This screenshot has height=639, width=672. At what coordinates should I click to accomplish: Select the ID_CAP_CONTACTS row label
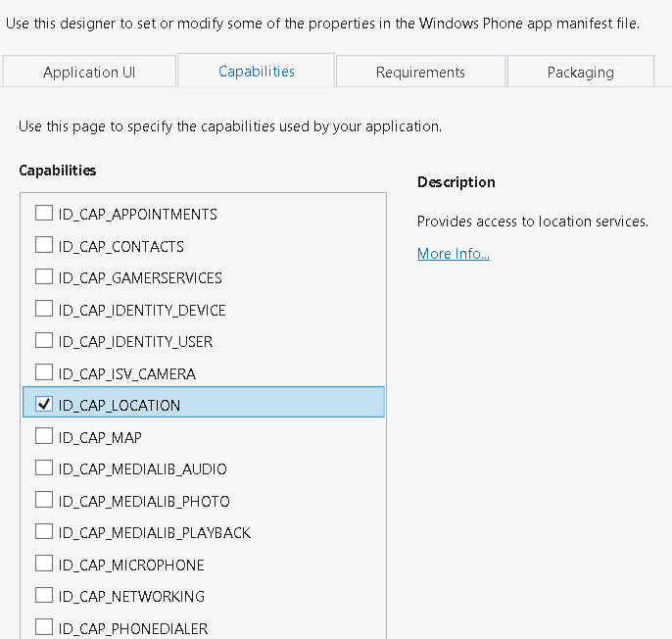coord(120,247)
